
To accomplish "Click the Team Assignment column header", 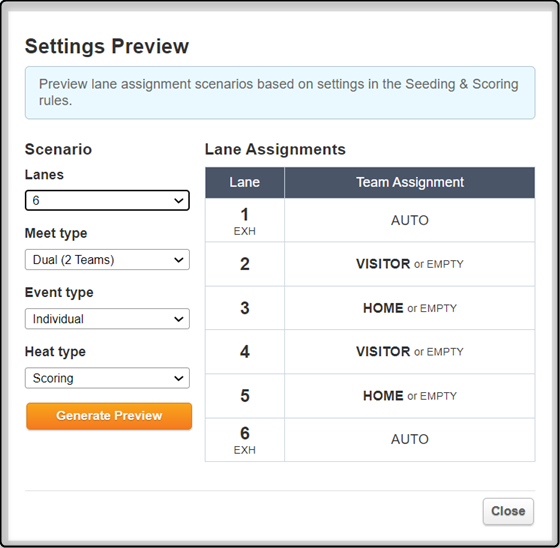I will 410,183.
